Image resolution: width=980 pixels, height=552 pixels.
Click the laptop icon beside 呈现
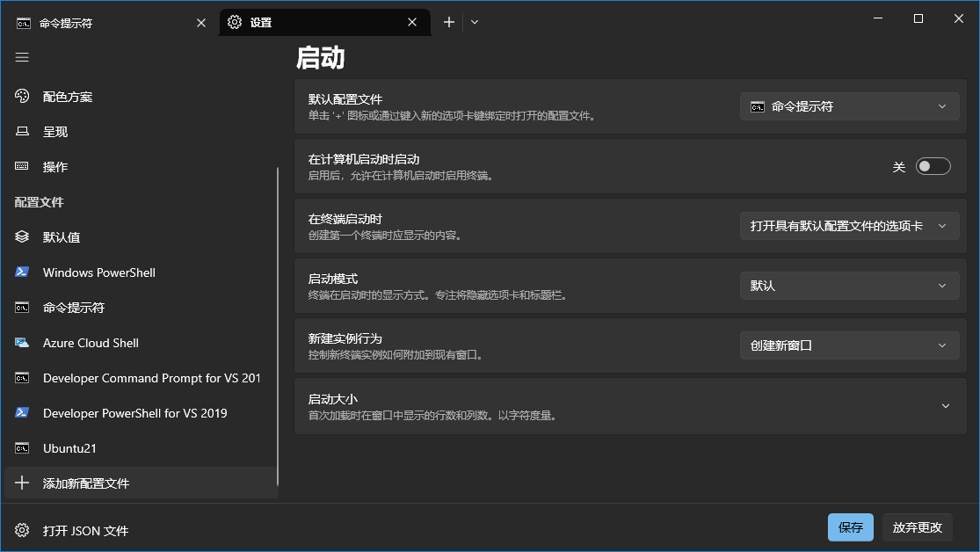[22, 131]
